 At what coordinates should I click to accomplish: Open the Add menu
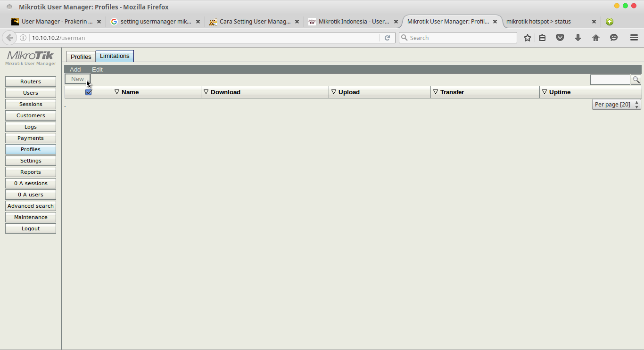(75, 69)
